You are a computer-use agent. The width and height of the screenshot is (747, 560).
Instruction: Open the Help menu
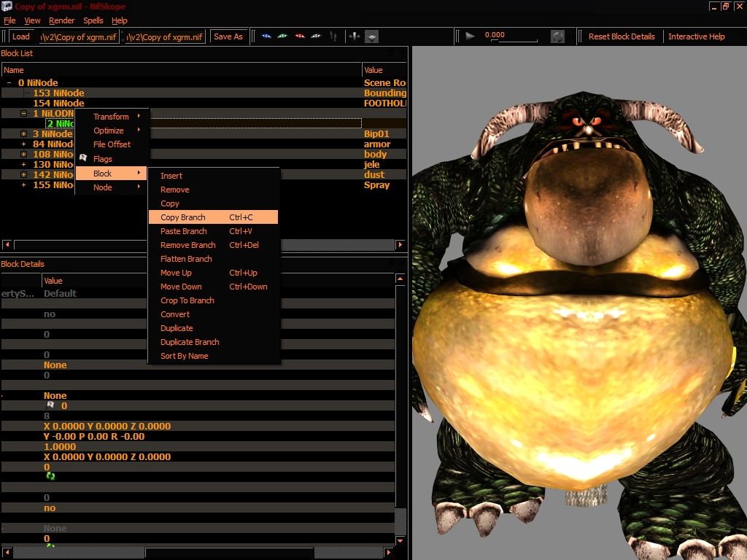click(x=120, y=20)
